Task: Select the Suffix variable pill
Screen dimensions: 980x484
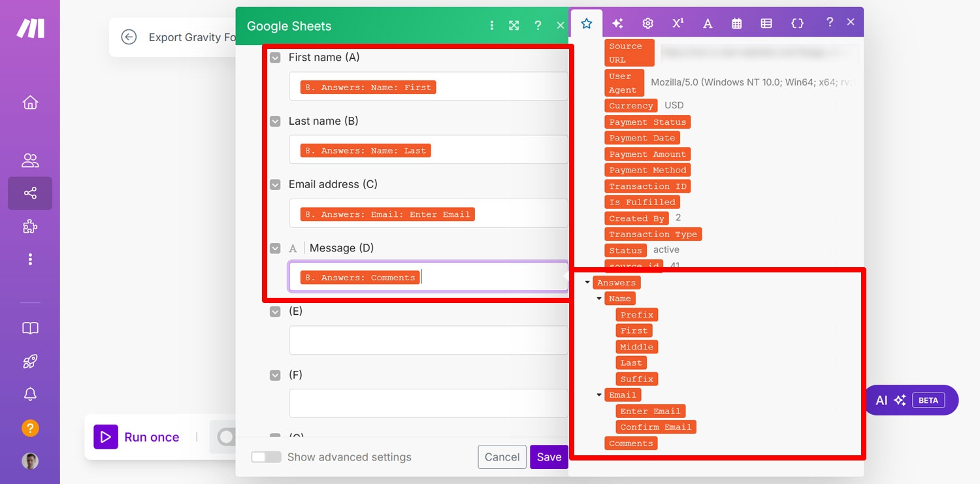Action: [637, 379]
